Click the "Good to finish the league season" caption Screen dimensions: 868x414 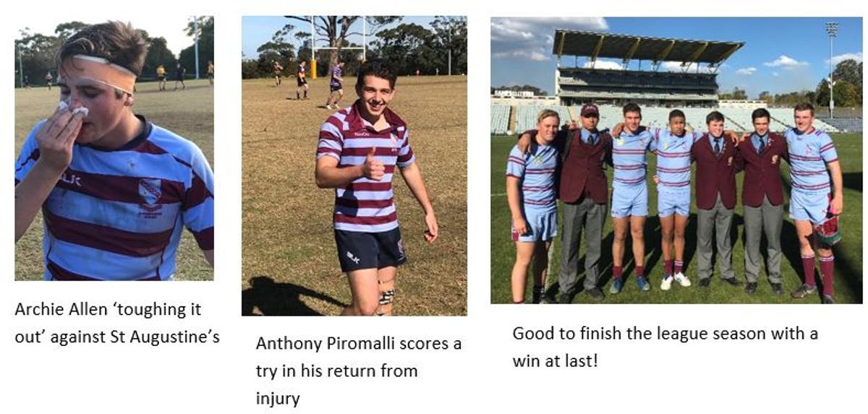pos(665,334)
